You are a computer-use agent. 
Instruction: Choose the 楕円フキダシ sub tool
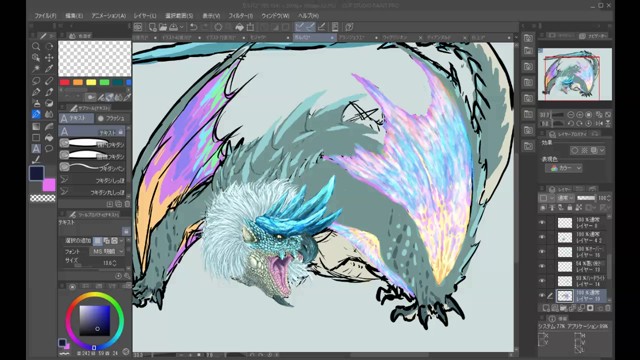(x=92, y=143)
